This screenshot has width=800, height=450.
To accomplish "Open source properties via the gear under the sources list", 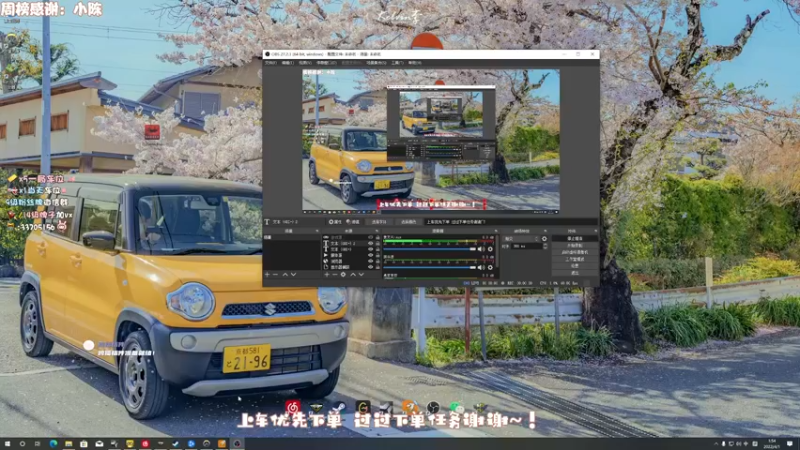I will click(x=343, y=274).
